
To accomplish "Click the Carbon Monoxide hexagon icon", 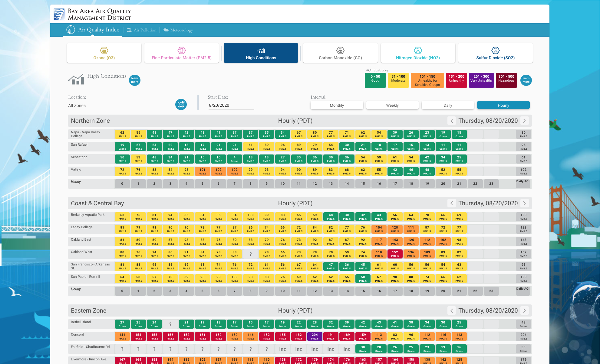I will 340,50.
